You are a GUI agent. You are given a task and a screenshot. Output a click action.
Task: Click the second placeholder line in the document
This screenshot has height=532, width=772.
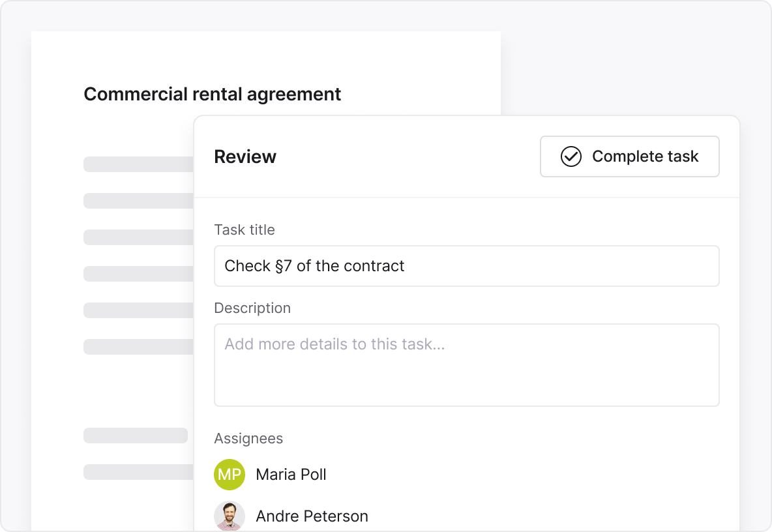138,201
